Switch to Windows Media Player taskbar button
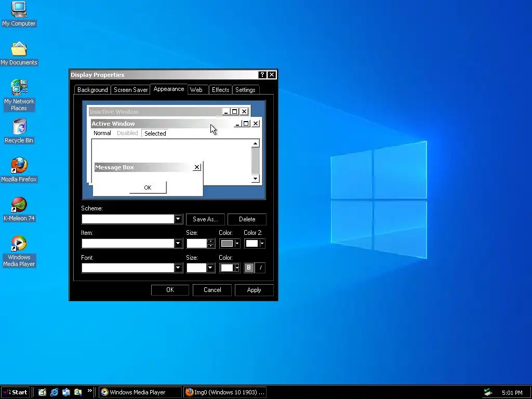 tap(140, 392)
